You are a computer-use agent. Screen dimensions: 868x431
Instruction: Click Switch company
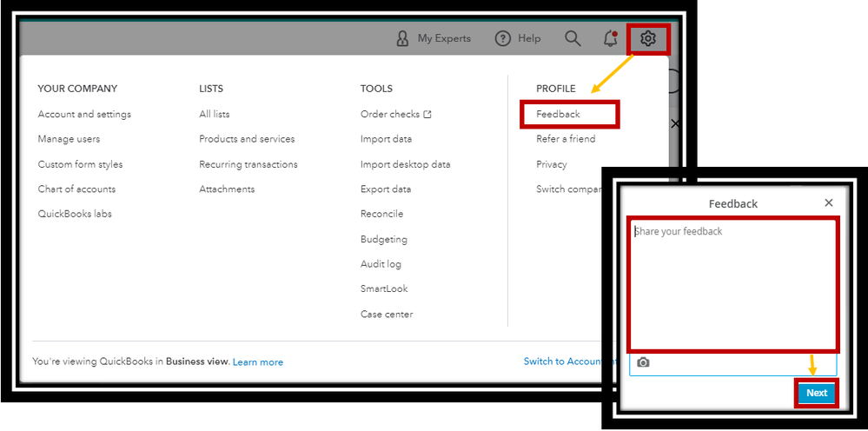point(569,189)
